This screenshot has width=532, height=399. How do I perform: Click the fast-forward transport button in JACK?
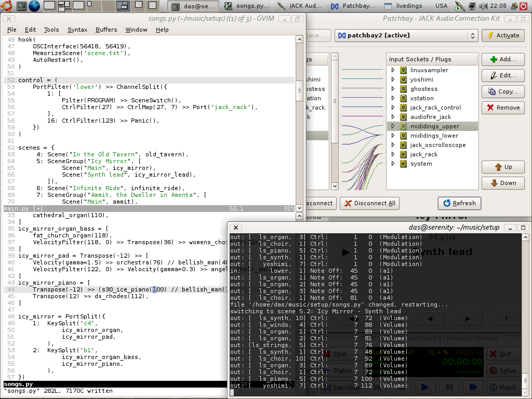pos(473,387)
